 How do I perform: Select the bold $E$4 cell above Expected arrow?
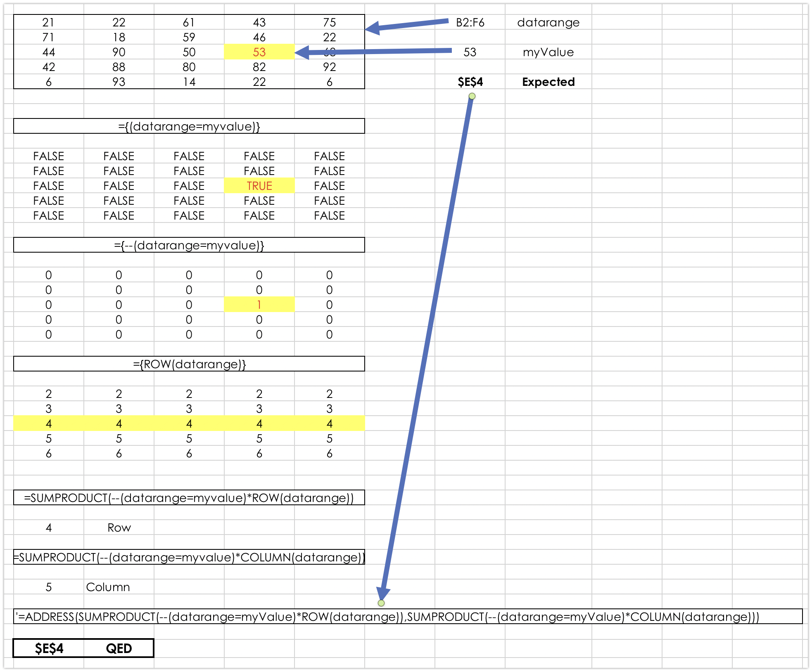(470, 82)
